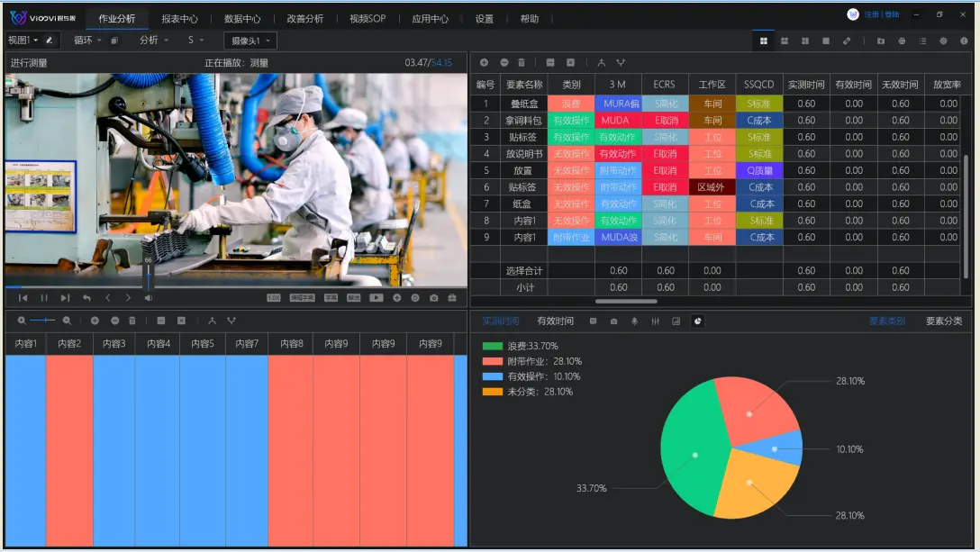
Task: Go to 视频SOP menu
Action: click(367, 19)
